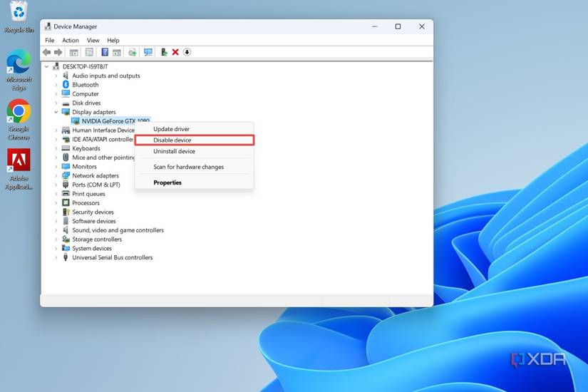Click the Keyboards category icon
The width and height of the screenshot is (588, 392).
point(66,148)
